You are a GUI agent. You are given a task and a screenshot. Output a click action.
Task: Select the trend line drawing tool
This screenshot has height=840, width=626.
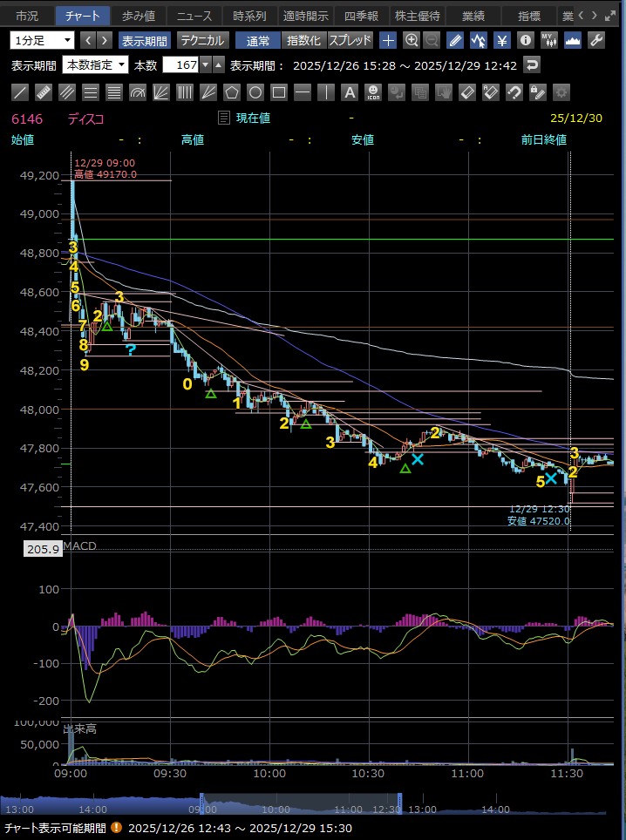[20, 91]
